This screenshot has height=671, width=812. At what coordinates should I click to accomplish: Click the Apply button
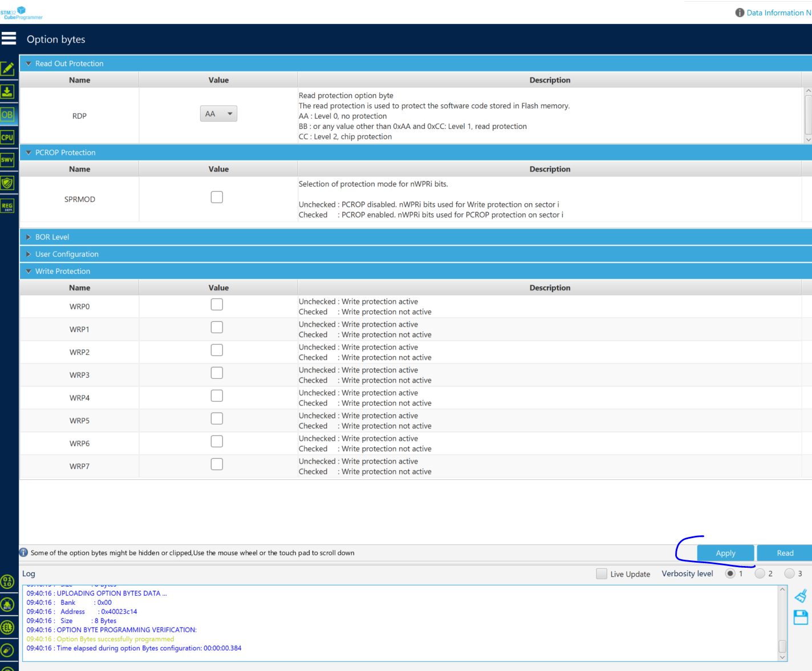tap(725, 553)
